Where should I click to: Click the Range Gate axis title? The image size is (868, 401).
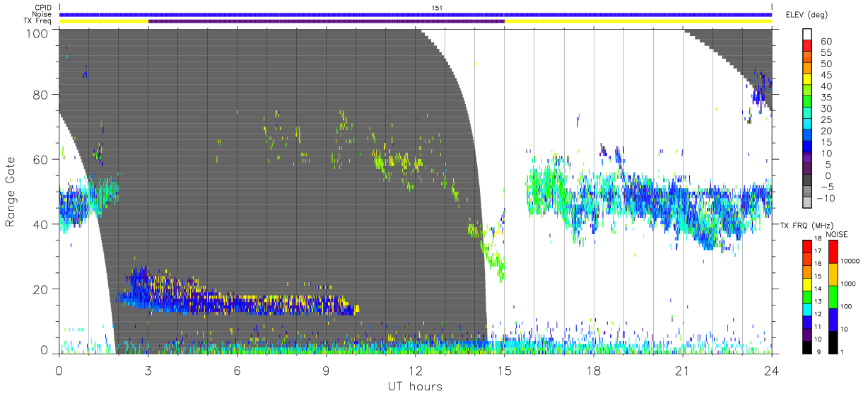click(x=11, y=192)
